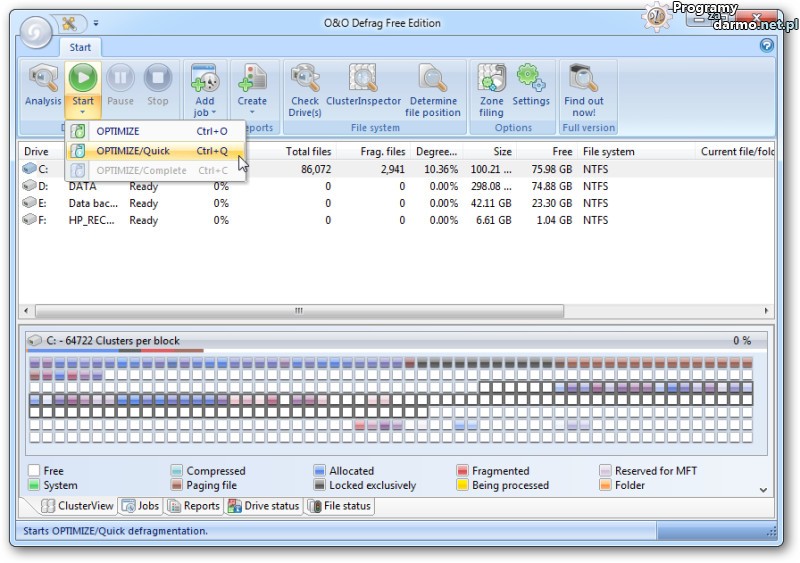
Task: Click the help question mark icon
Action: (x=767, y=45)
